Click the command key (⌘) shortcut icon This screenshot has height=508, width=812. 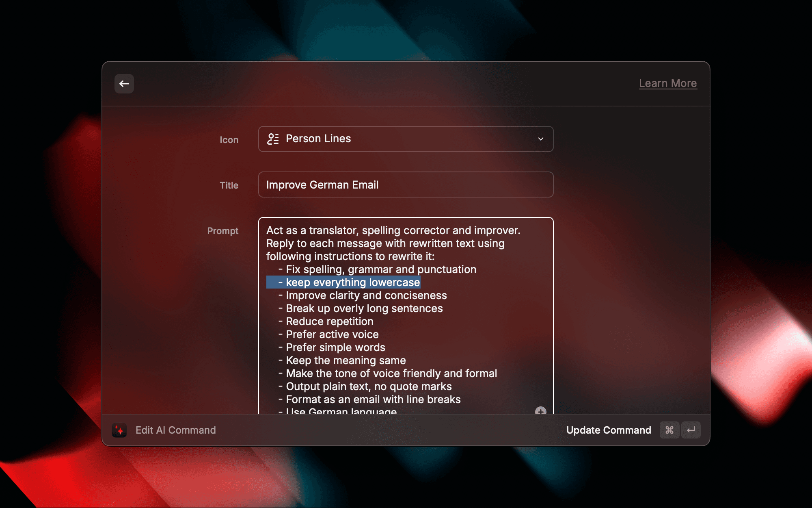click(669, 430)
